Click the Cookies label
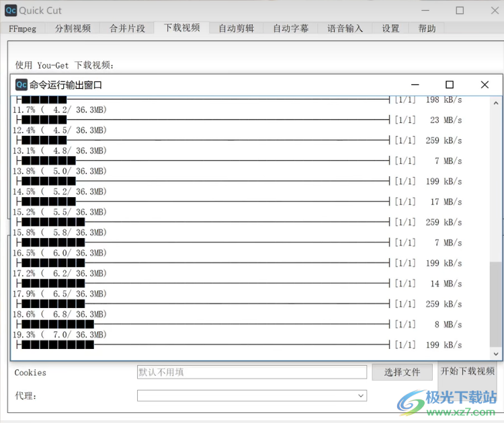This screenshot has height=423, width=504. pyautogui.click(x=30, y=373)
